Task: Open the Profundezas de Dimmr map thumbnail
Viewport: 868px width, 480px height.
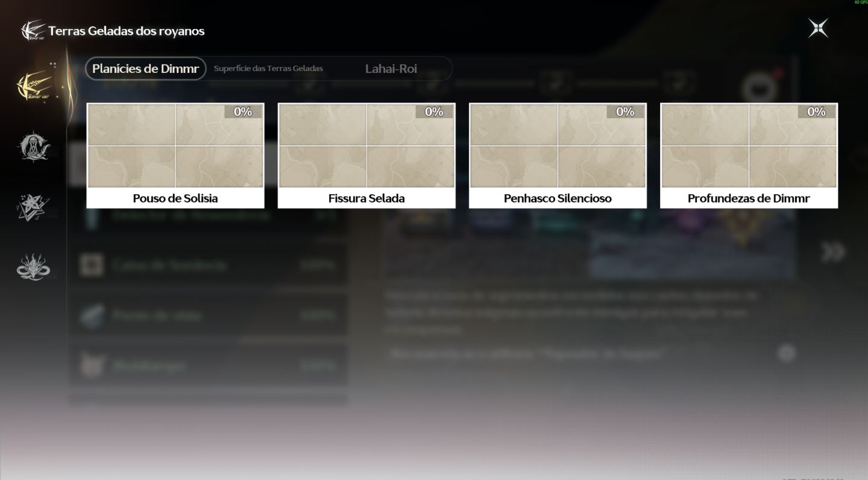Action: (749, 145)
